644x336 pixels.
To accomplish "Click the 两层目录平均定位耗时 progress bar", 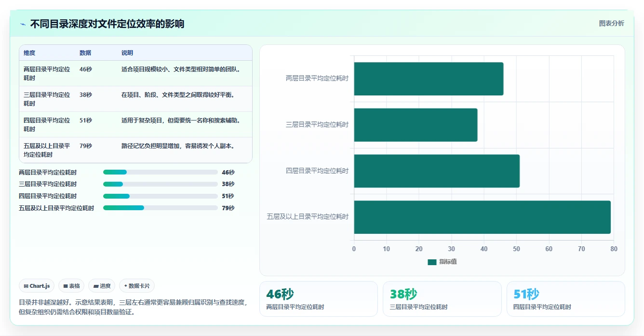I will click(x=161, y=172).
